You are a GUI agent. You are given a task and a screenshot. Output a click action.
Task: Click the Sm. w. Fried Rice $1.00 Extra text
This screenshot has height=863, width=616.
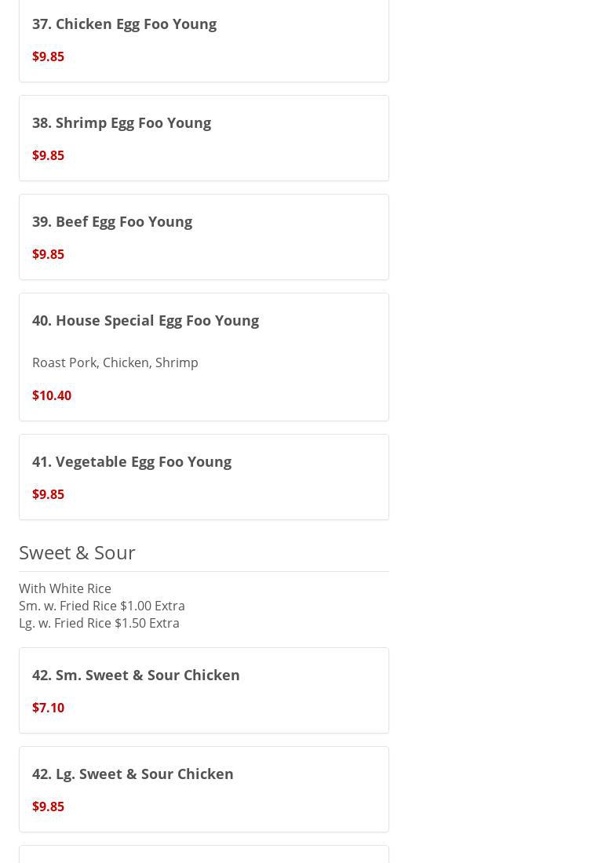(102, 606)
